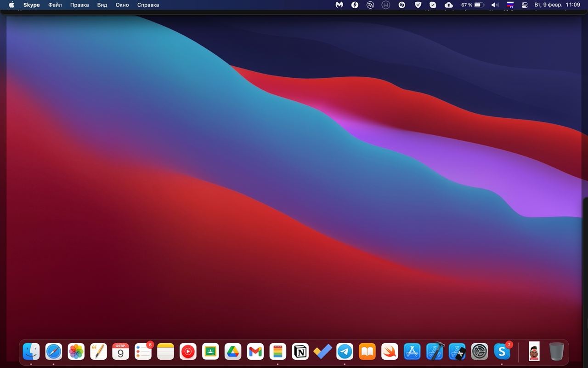Launch Notion from the dock
This screenshot has height=368, width=588.
(300, 352)
